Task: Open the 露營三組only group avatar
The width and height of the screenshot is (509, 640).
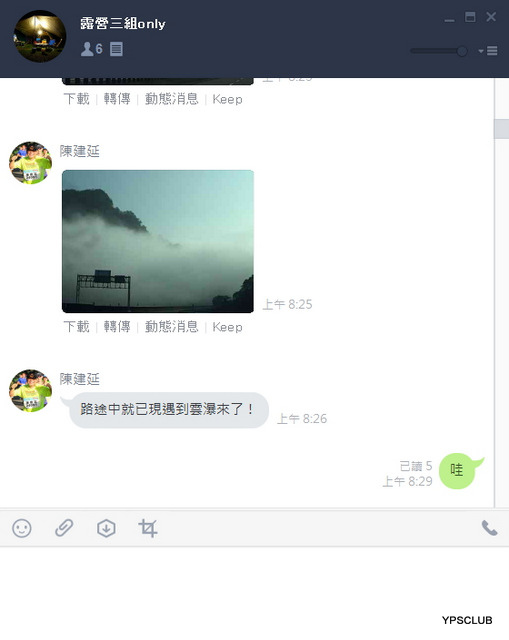Action: coord(40,36)
